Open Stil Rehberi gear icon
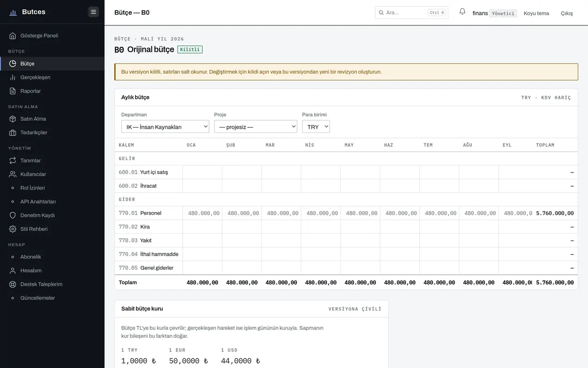Viewport: 588px width, 368px height. pos(12,229)
